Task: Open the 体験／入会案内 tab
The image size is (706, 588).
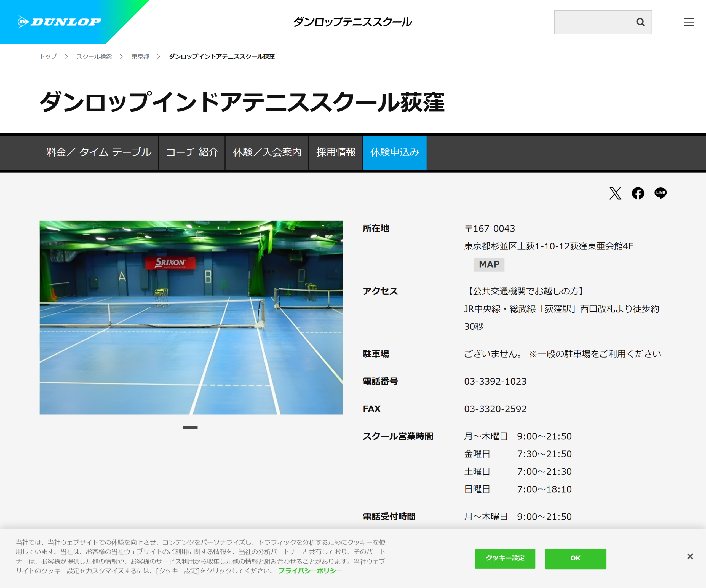Action: 267,152
